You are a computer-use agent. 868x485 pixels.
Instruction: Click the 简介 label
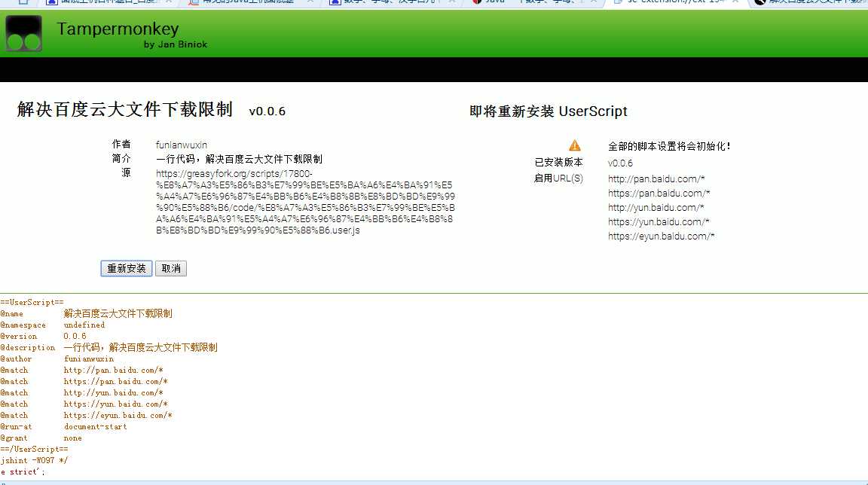121,159
